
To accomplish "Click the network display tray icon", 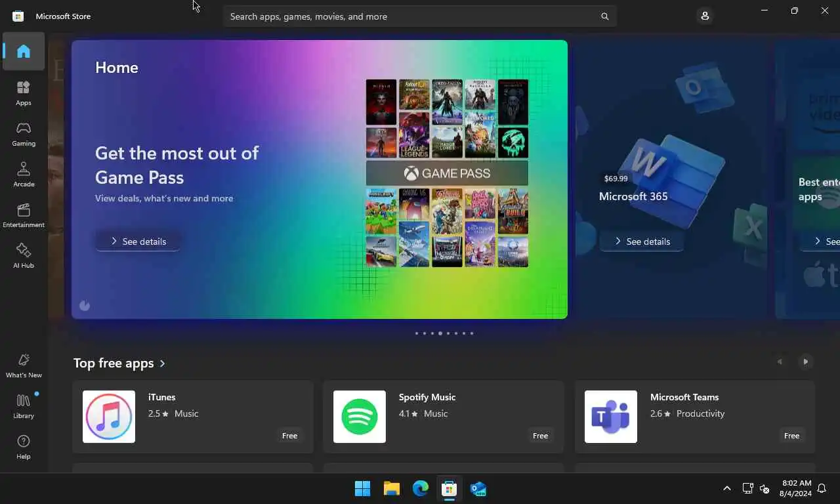I will pos(747,488).
